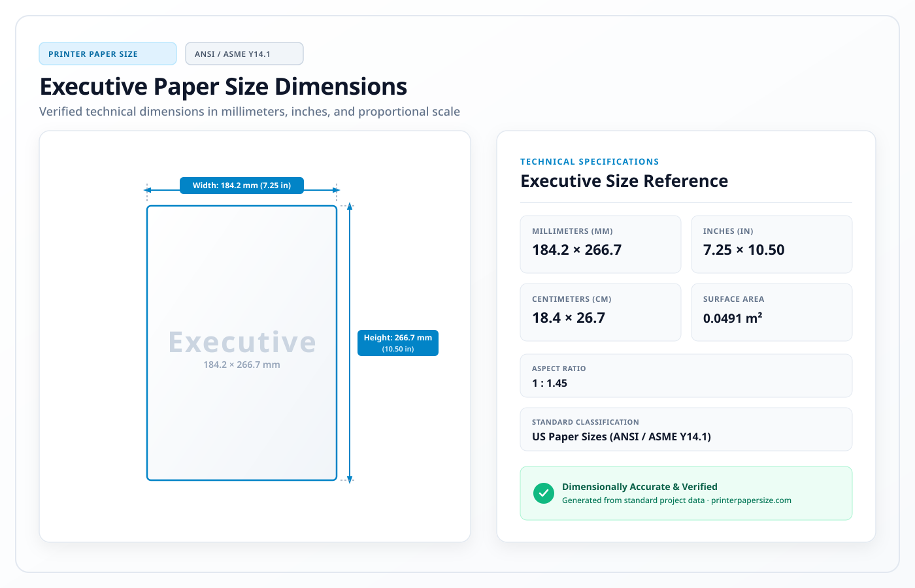This screenshot has width=915, height=588.
Task: Select the Surface Area value 0.0491 m²
Action: click(x=733, y=318)
